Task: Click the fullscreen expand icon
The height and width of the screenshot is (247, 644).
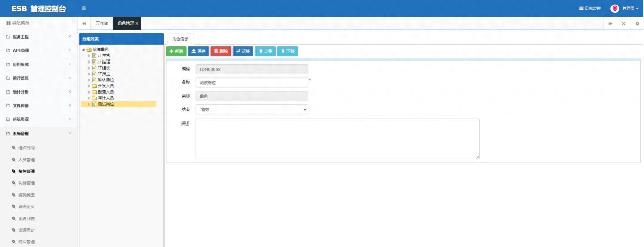Action: [x=623, y=24]
